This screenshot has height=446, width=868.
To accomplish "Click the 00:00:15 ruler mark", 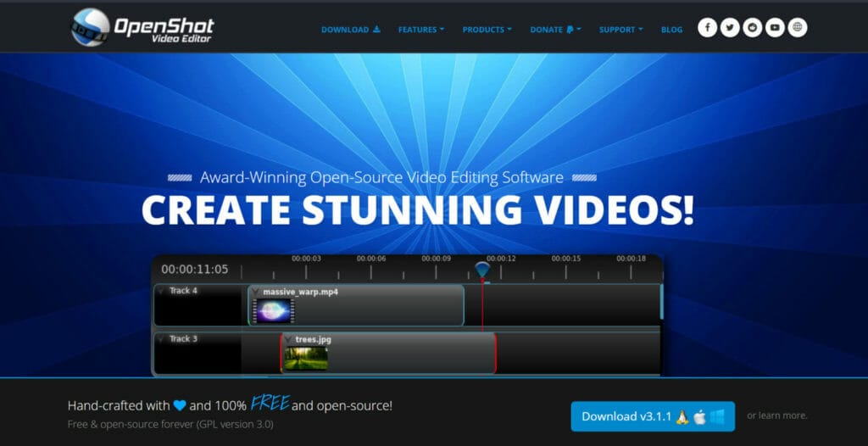I will (565, 259).
